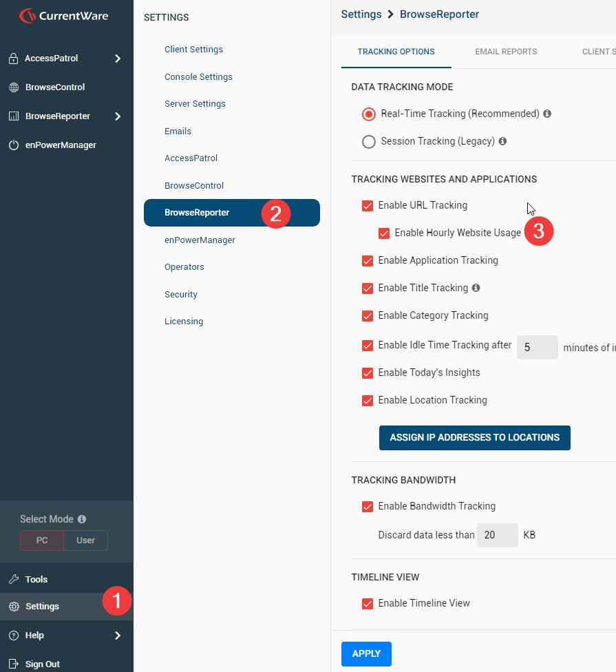616x672 pixels.
Task: Select BrowseReporter in settings list
Action: [232, 213]
